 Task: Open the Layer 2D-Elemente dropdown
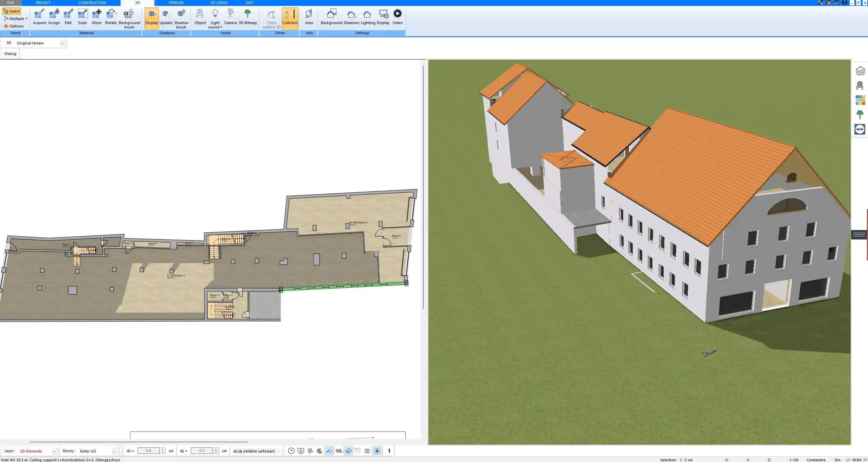[x=54, y=451]
